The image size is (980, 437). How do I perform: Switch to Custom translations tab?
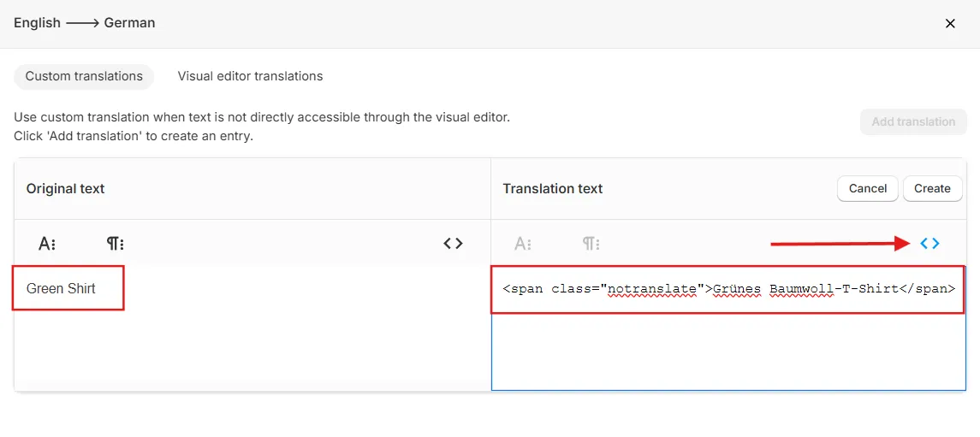(84, 76)
